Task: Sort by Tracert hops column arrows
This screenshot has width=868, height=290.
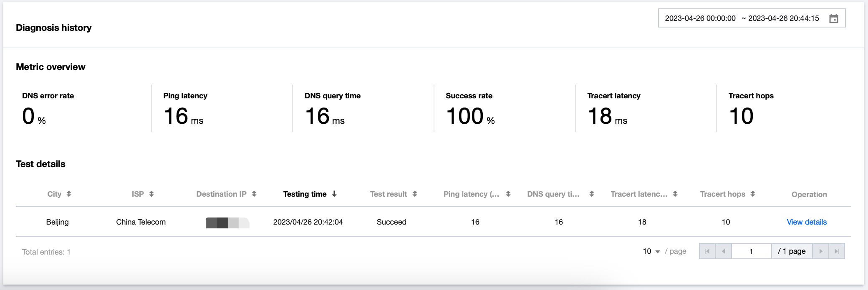Action: point(753,194)
